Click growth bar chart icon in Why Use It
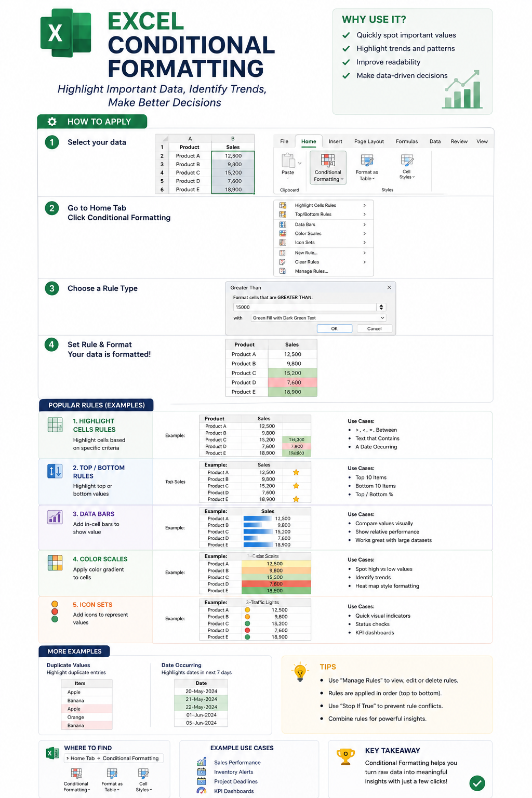 (462, 89)
